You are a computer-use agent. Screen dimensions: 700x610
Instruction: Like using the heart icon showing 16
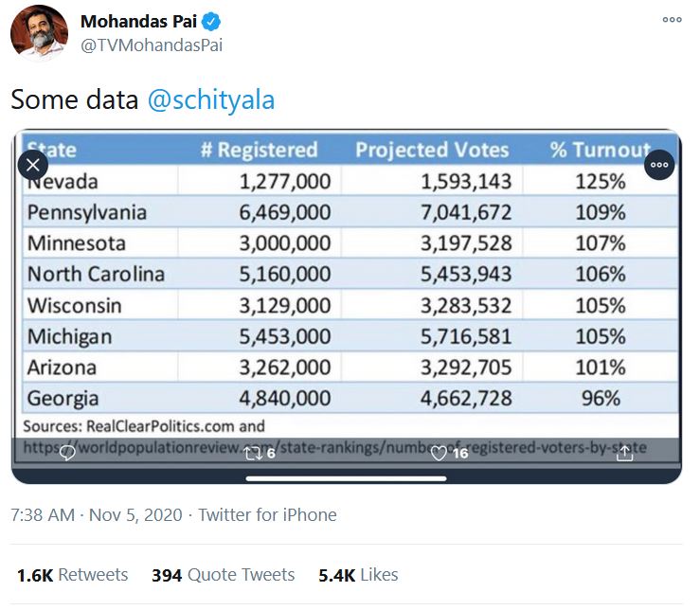click(449, 454)
